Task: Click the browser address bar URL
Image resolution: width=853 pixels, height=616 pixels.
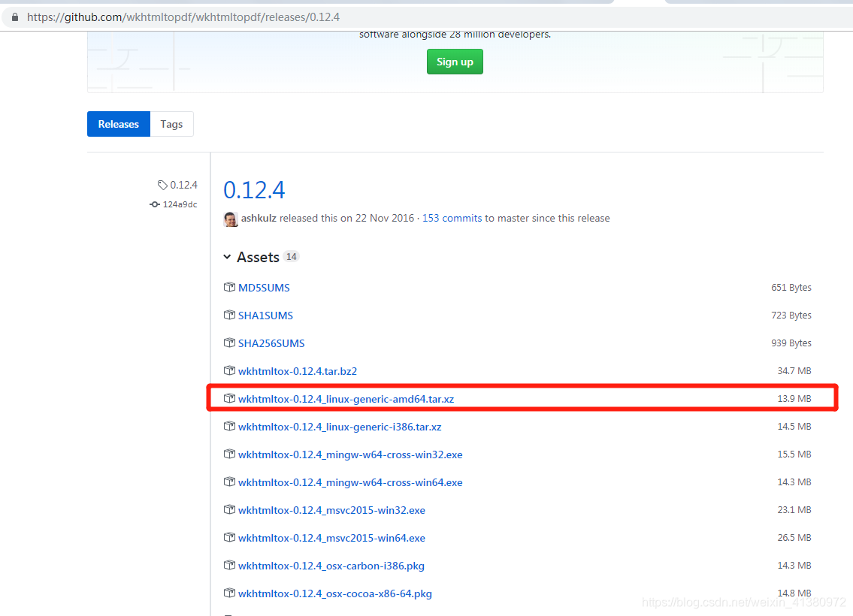Action: (183, 17)
